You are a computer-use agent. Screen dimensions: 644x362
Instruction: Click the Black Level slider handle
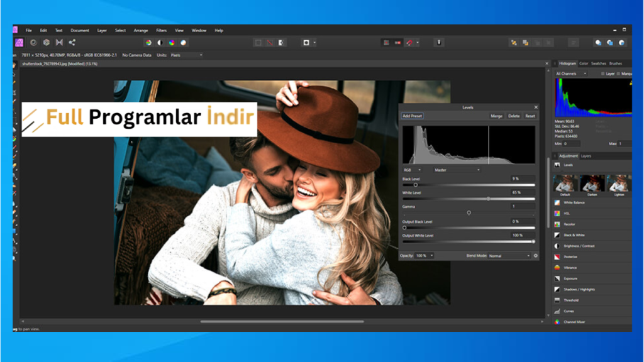click(415, 185)
